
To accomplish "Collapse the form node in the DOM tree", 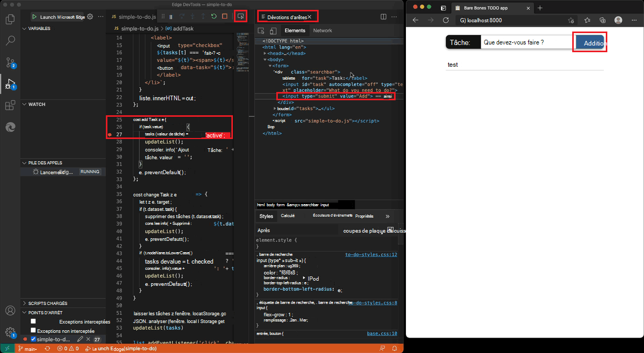I will pos(270,66).
